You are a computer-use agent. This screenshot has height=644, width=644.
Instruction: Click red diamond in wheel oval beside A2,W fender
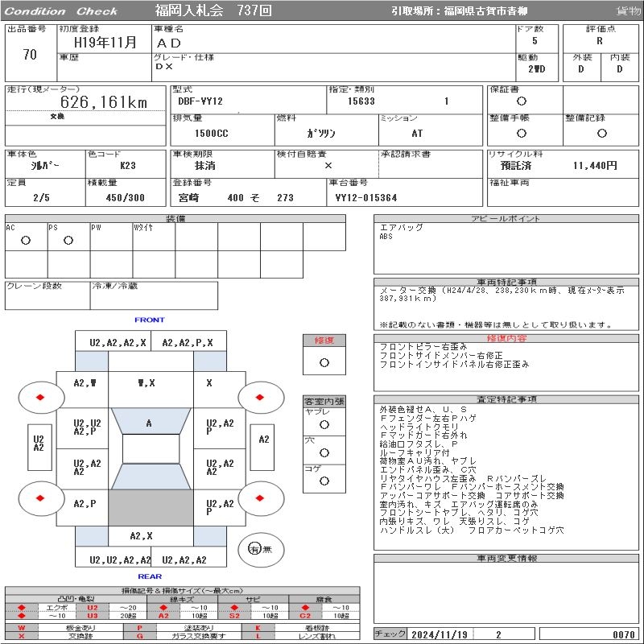(40, 397)
